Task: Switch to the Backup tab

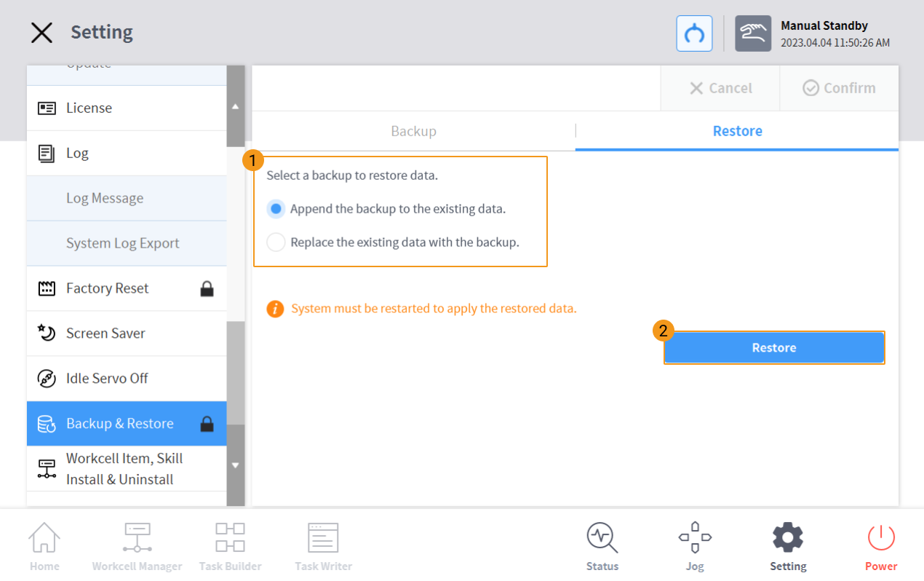Action: coord(413,131)
